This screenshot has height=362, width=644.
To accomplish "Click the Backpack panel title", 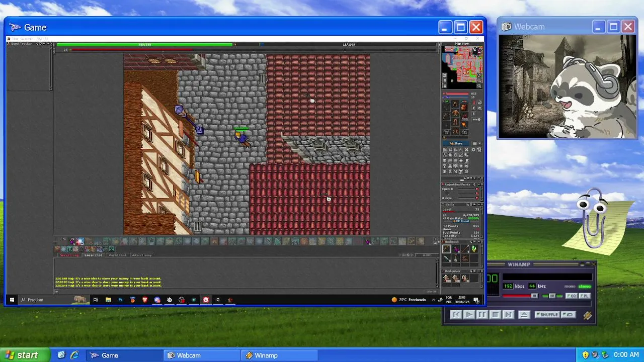I will pos(452,242).
